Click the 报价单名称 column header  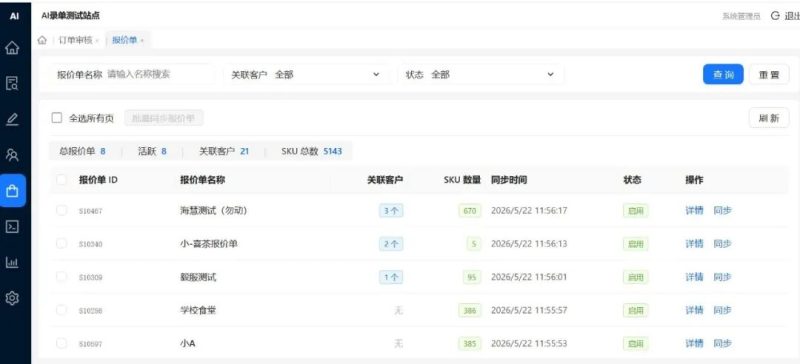point(203,180)
